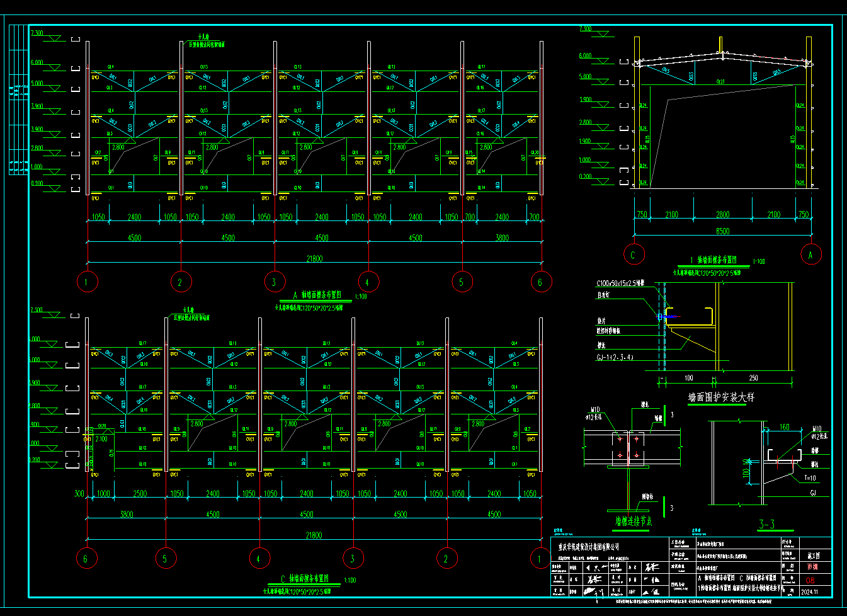The width and height of the screenshot is (847, 616).
Task: Select axis bubble 6 in the C-axis elevation
Action: (x=86, y=558)
